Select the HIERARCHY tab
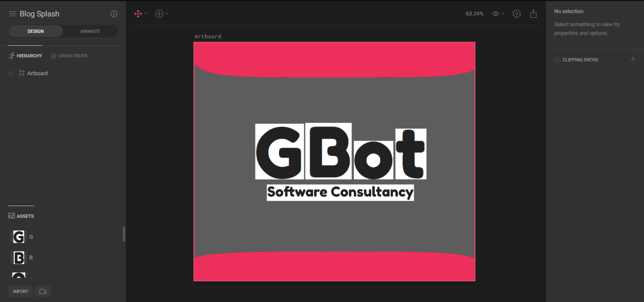This screenshot has height=302, width=644. click(25, 56)
